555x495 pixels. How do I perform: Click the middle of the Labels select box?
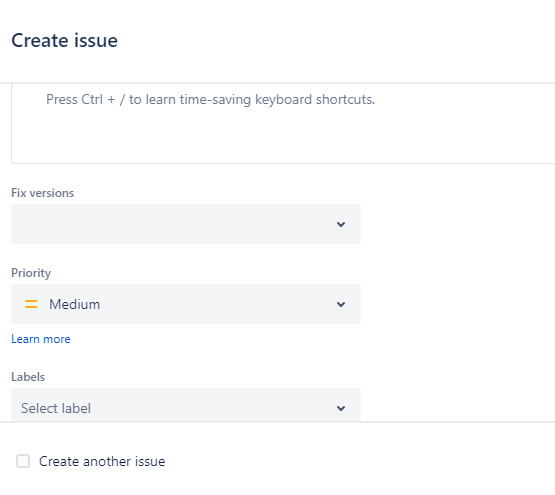tap(186, 405)
